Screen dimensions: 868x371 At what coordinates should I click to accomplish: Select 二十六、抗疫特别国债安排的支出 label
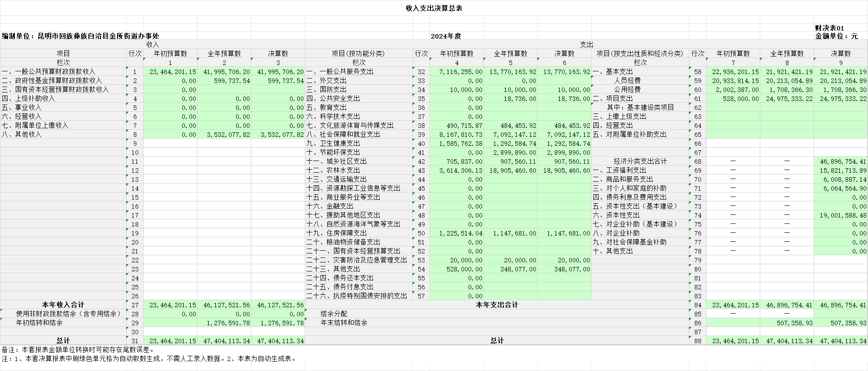tap(357, 296)
